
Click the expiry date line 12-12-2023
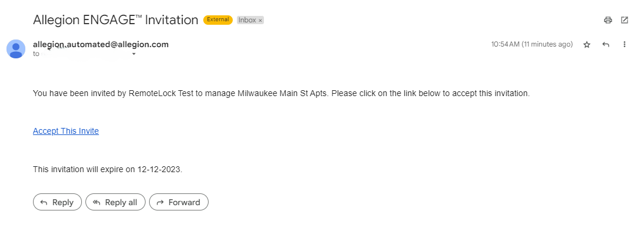[x=108, y=169]
